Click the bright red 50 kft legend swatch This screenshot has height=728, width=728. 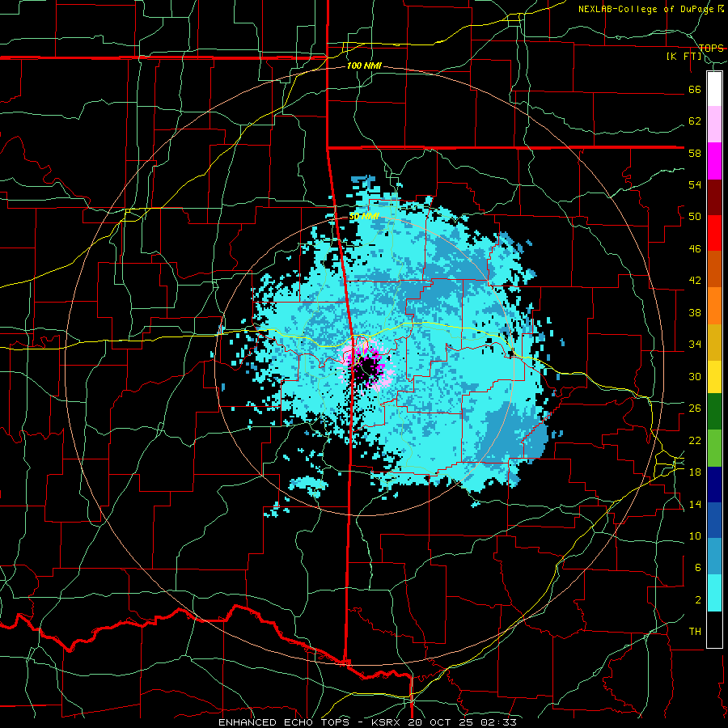click(x=714, y=233)
